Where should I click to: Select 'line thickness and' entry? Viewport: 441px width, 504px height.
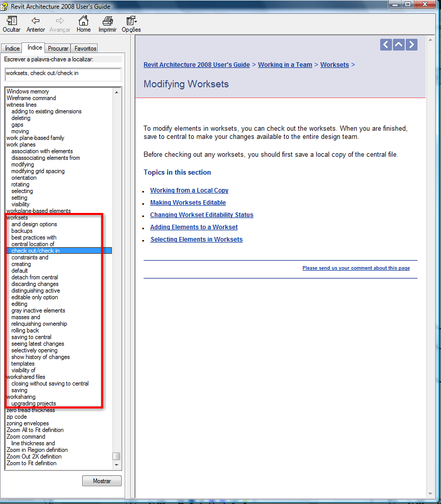pos(33,443)
